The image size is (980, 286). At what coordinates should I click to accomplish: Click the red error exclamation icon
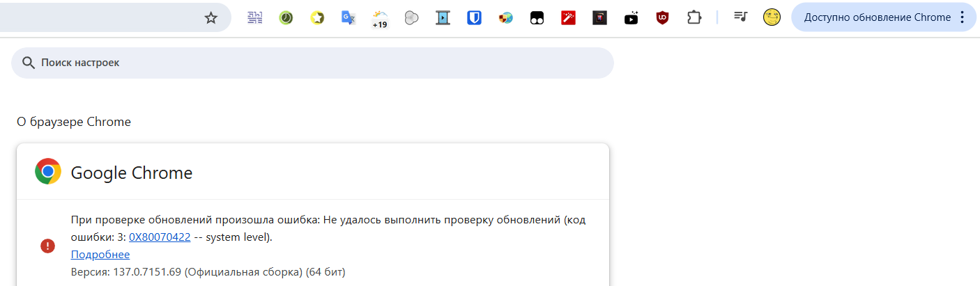point(47,246)
